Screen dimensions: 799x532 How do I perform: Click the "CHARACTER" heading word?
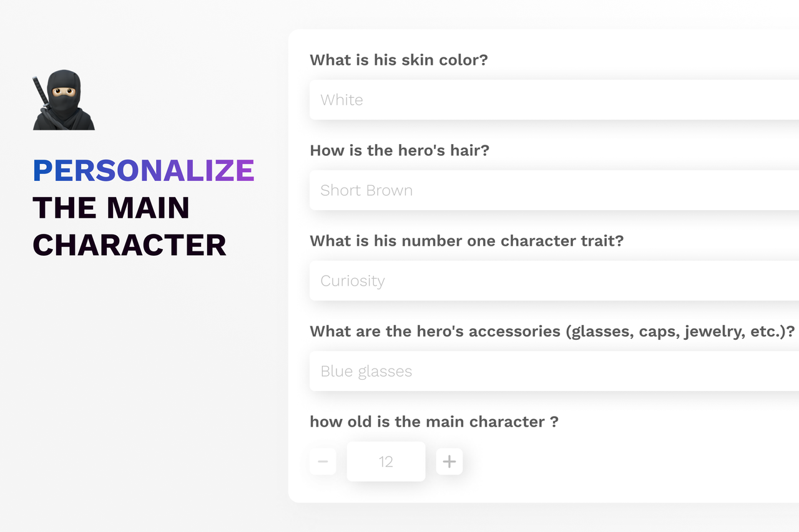point(130,245)
